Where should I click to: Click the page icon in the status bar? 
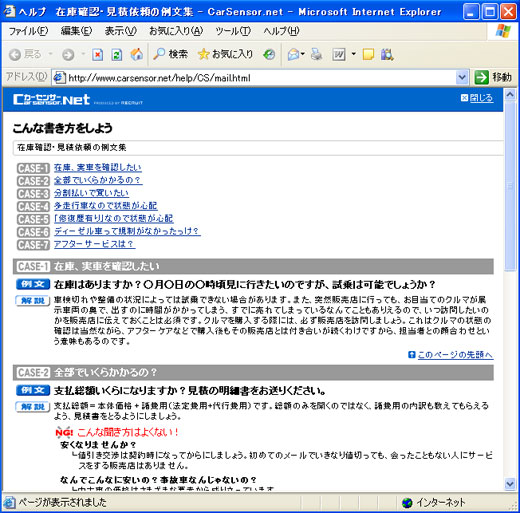click(x=9, y=502)
